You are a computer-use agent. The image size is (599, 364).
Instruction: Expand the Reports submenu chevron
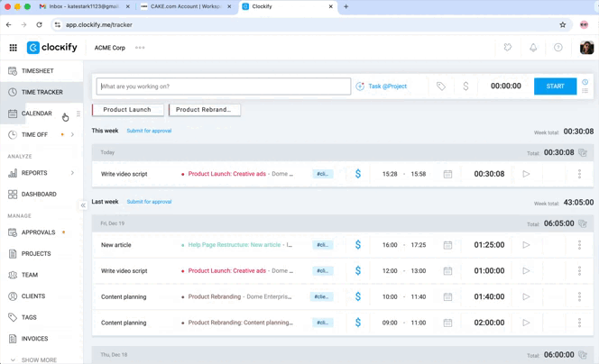click(x=72, y=173)
